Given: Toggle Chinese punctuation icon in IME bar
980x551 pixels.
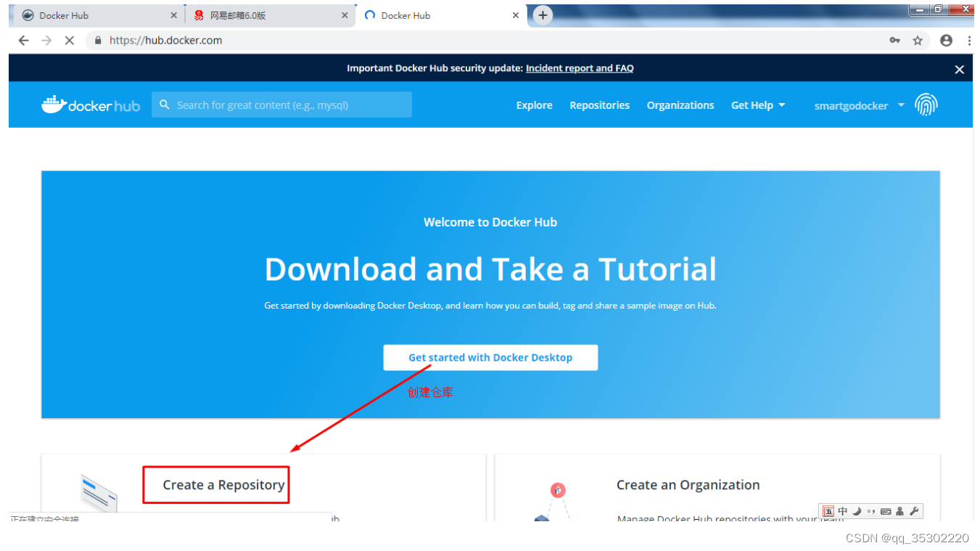Looking at the screenshot, I should click(x=870, y=511).
